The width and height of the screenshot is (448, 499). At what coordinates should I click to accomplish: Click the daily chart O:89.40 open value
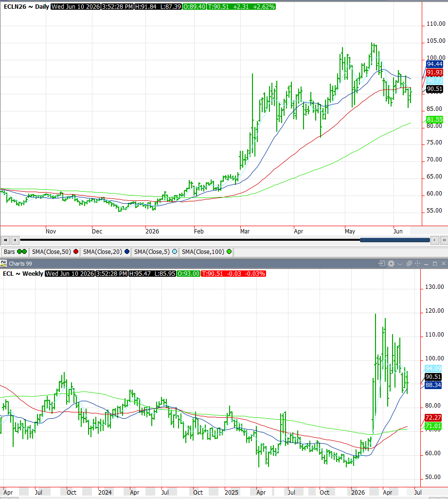(194, 7)
